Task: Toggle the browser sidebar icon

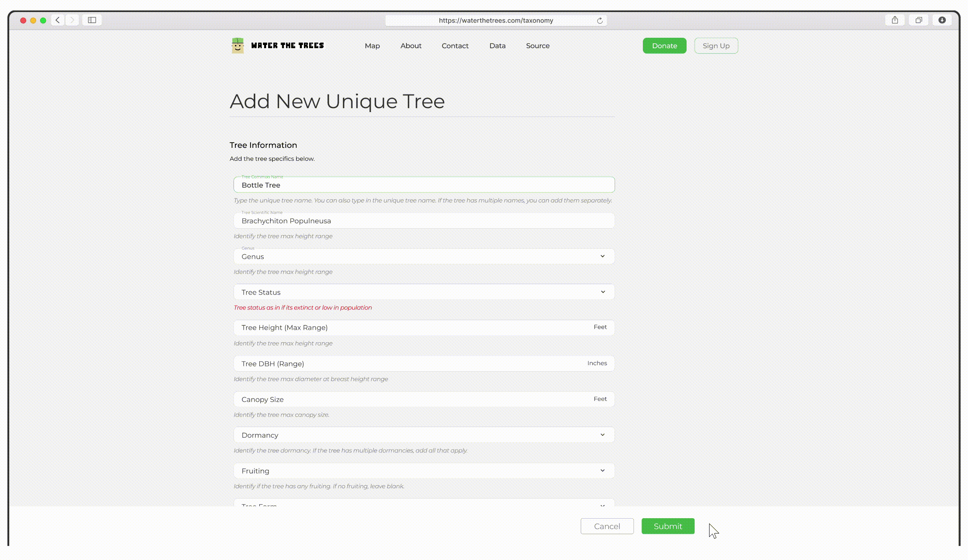Action: pos(92,20)
